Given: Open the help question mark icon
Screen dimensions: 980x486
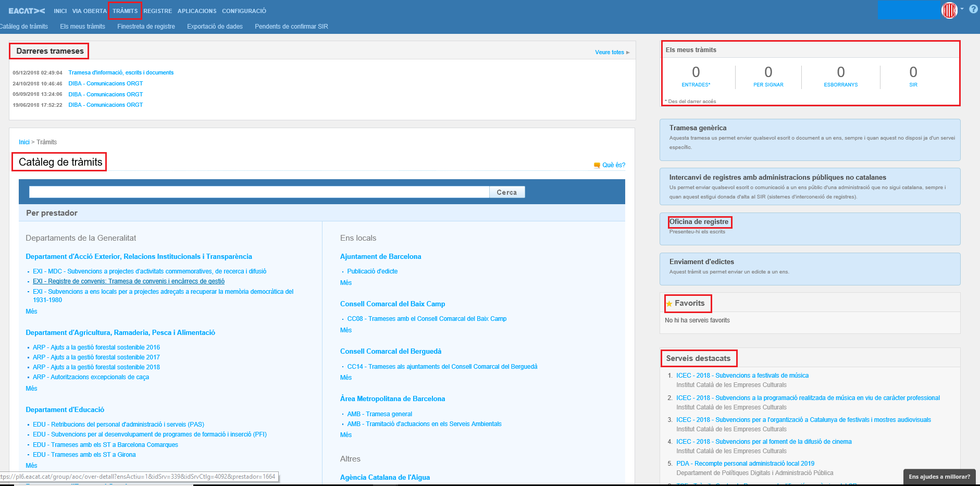Looking at the screenshot, I should [973, 9].
